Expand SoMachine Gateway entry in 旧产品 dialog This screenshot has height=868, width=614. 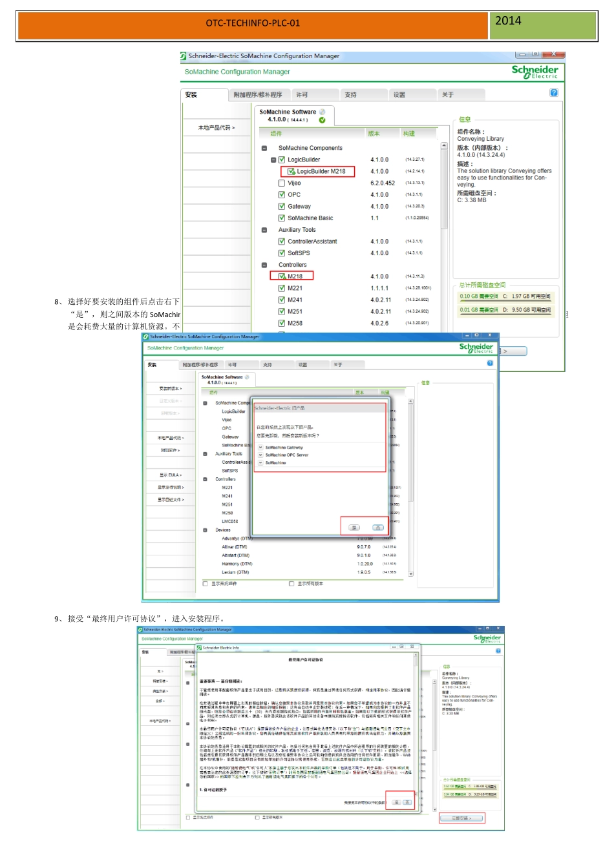tap(260, 448)
